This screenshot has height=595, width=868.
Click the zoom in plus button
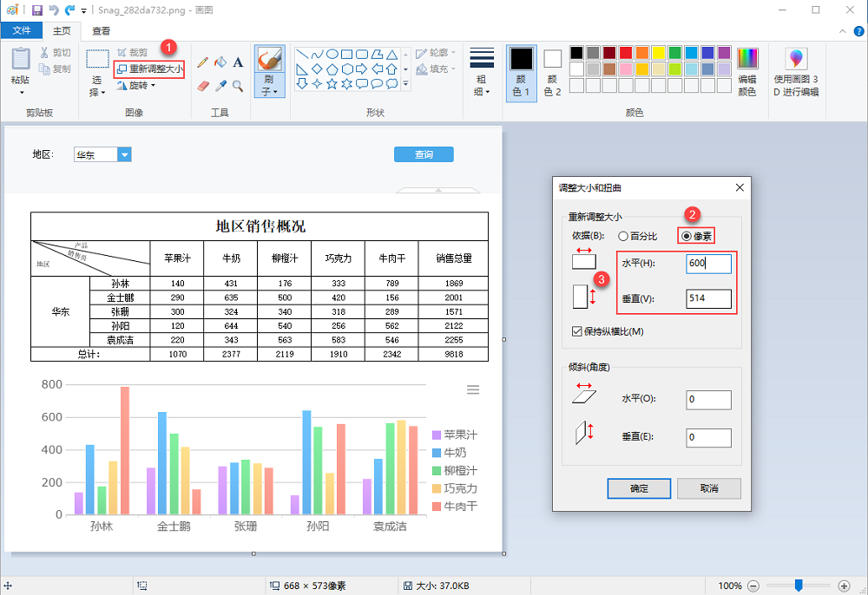(x=844, y=585)
